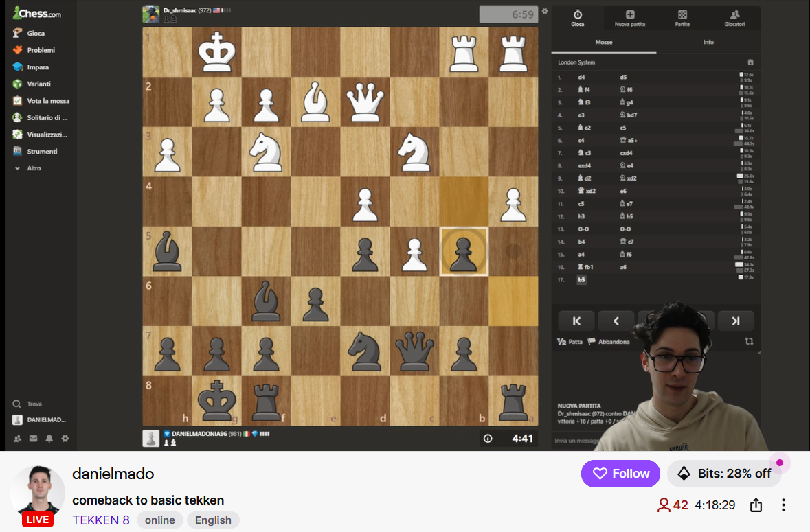Image resolution: width=810 pixels, height=532 pixels.
Task: Select move 16 a6 in the move list
Action: [x=623, y=267]
